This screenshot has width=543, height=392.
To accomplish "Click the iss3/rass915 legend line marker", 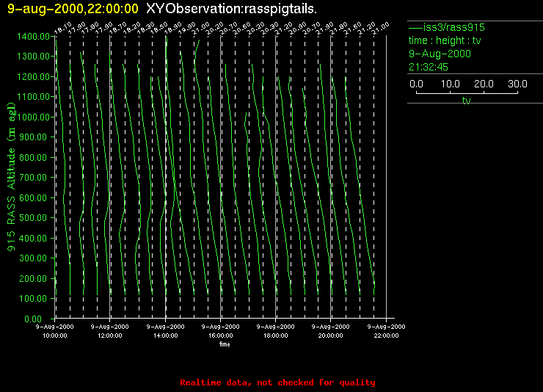I will coord(415,27).
